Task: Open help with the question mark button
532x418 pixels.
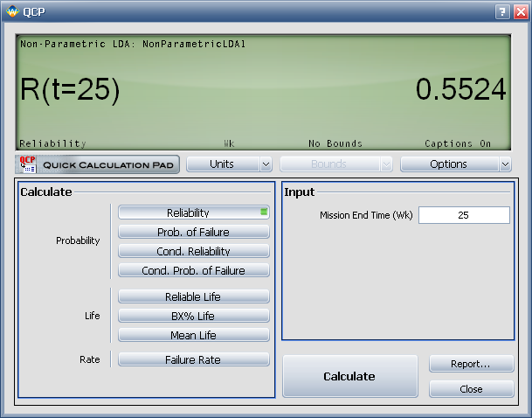Action: click(x=502, y=11)
